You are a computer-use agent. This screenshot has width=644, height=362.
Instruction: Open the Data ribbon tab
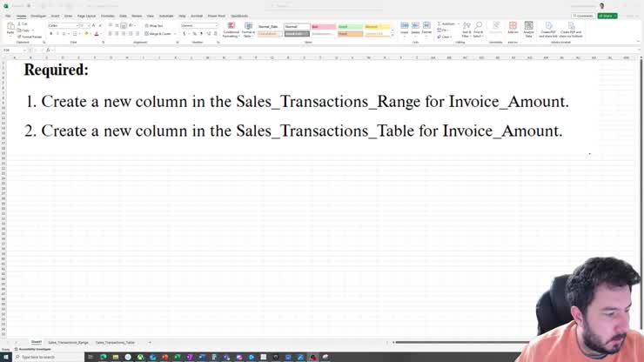coord(123,16)
